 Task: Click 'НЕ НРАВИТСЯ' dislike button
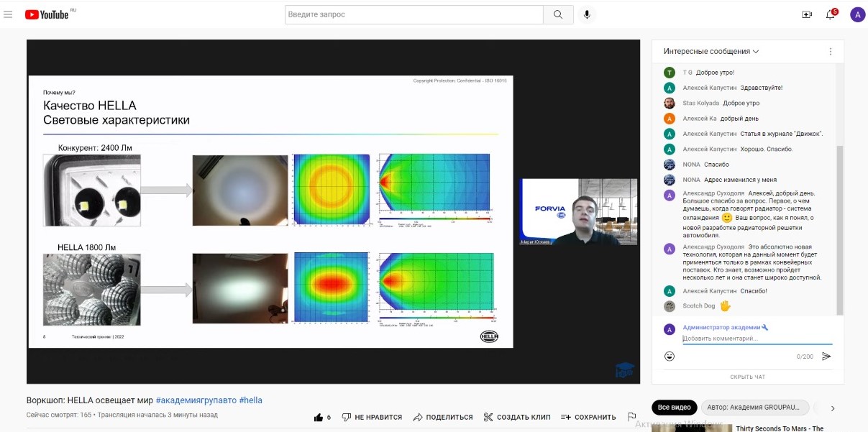(x=371, y=417)
